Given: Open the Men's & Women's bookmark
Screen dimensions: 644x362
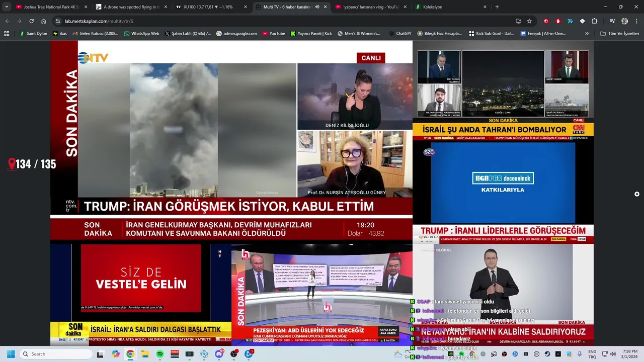Looking at the screenshot, I should 359,34.
